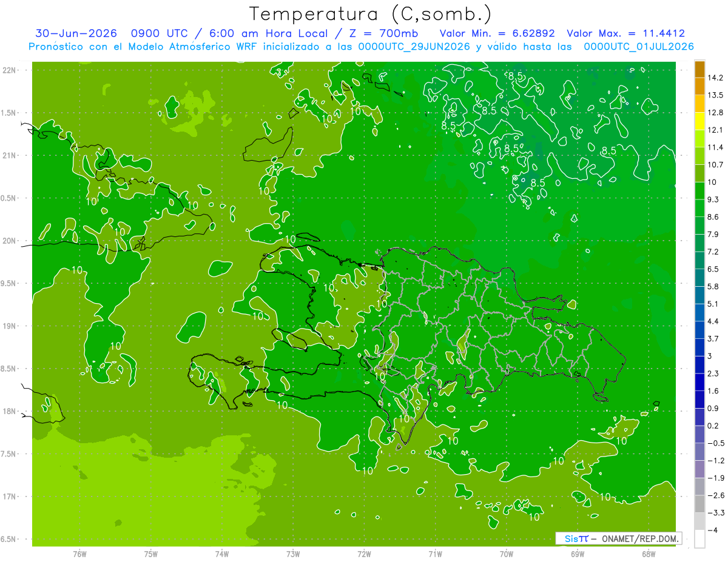The image size is (728, 562).
Task: Click the white swatch below -4
Action: 699,539
